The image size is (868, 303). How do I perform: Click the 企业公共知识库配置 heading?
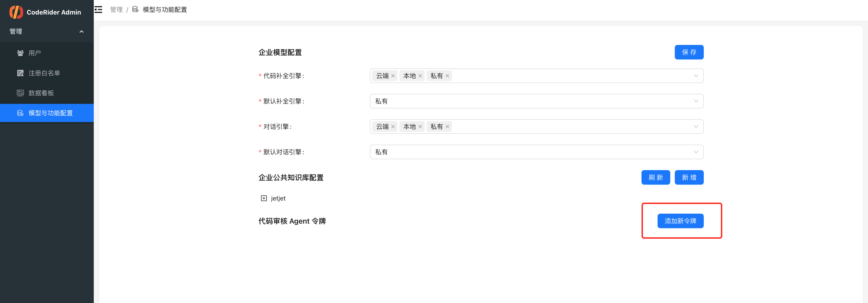[x=291, y=178]
